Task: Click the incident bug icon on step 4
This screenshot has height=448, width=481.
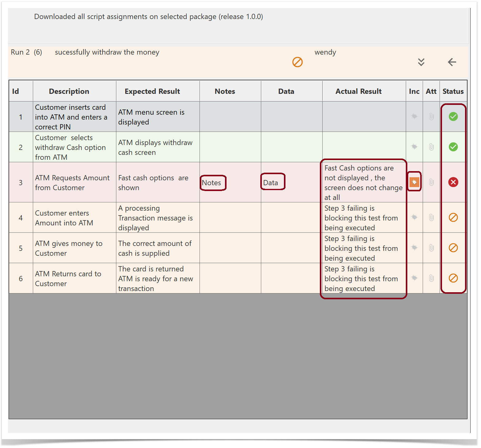Action: pyautogui.click(x=414, y=217)
